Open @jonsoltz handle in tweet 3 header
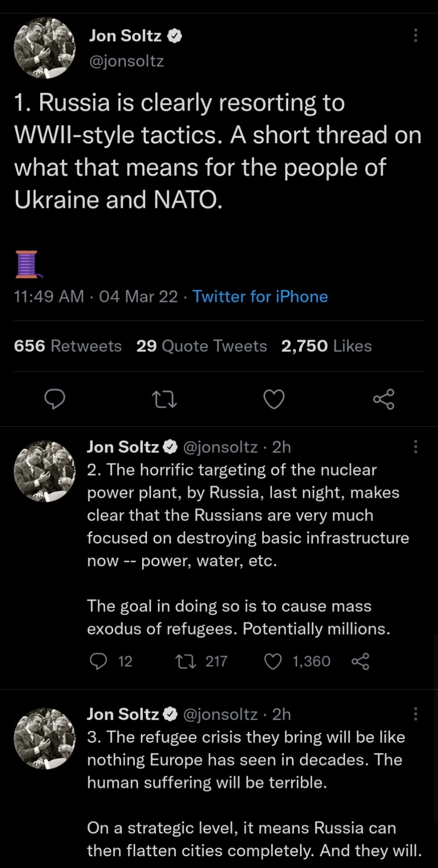This screenshot has width=438, height=868. click(x=220, y=714)
